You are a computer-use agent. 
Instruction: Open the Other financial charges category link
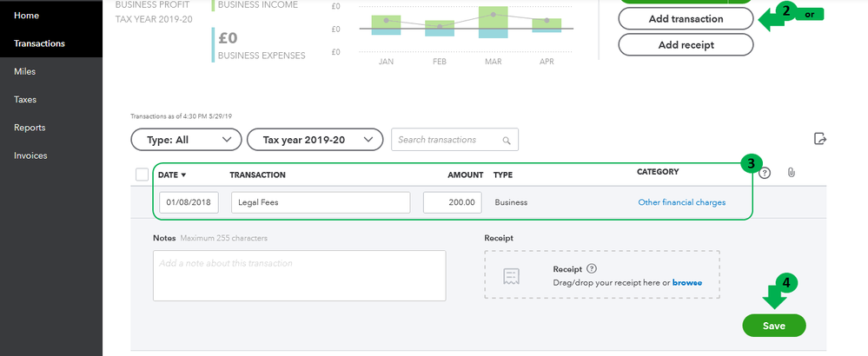click(681, 202)
